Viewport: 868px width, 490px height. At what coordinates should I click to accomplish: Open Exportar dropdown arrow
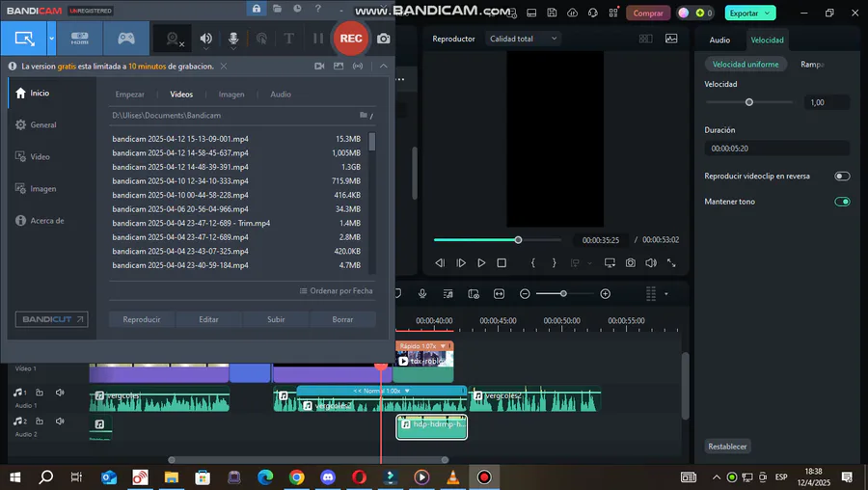point(768,13)
